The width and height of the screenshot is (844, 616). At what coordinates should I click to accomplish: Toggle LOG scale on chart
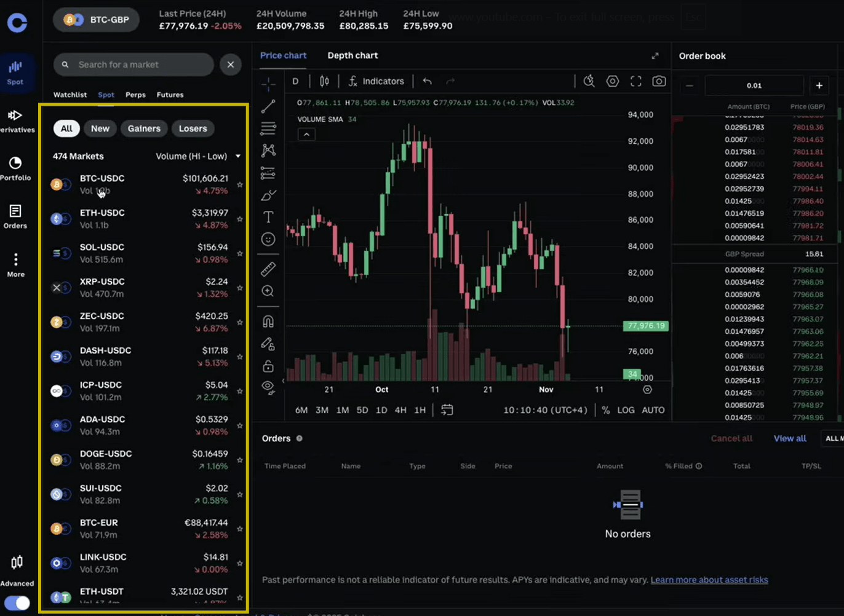point(626,410)
